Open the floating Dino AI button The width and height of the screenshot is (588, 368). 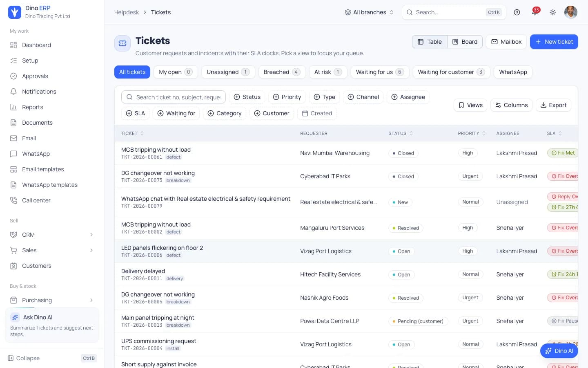(x=559, y=351)
